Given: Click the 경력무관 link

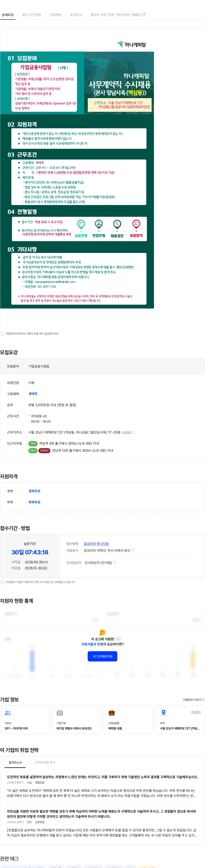Looking at the screenshot, I should (34, 491).
